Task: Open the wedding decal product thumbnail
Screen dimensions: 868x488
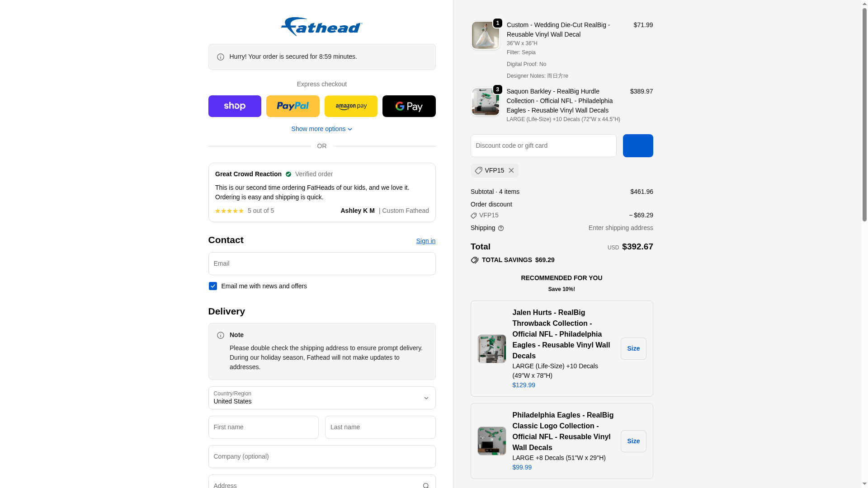Action: tap(485, 35)
